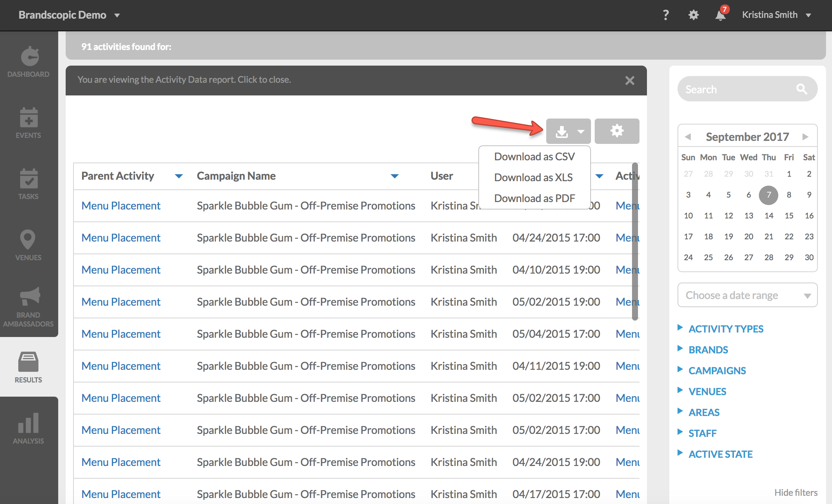Select September 20 in calendar
Image resolution: width=832 pixels, height=504 pixels.
748,237
